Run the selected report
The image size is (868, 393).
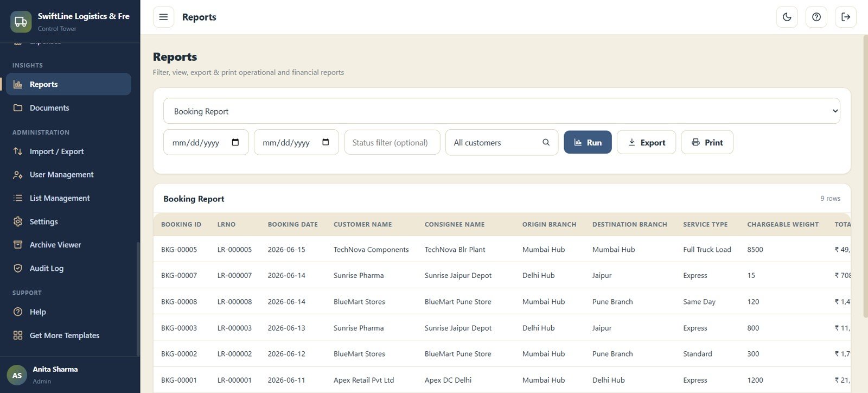pyautogui.click(x=588, y=142)
